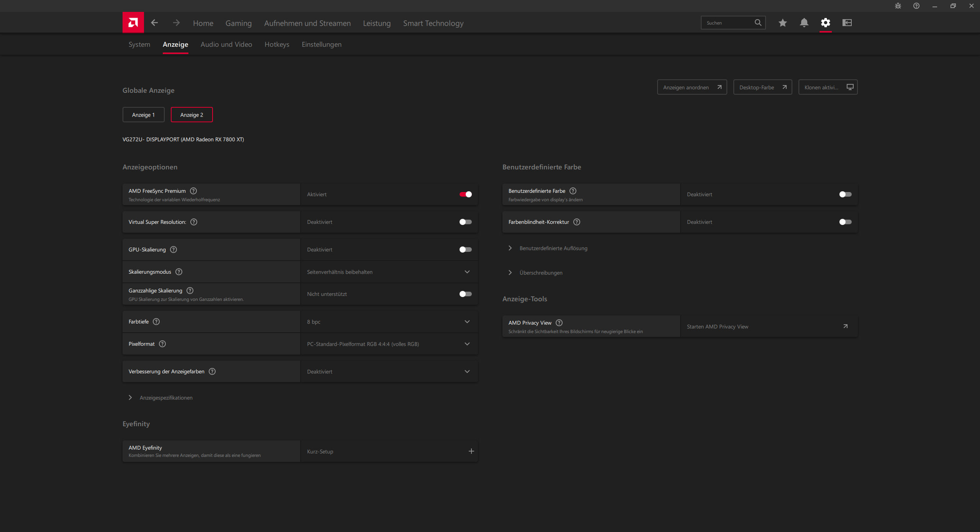Open the Gaming menu
This screenshot has width=980, height=532.
point(238,23)
